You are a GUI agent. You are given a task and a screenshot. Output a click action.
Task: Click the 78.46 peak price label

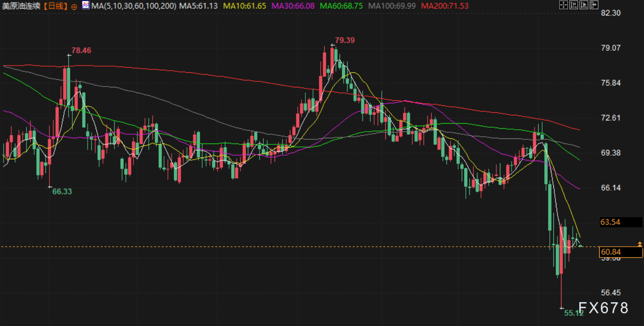pos(81,50)
